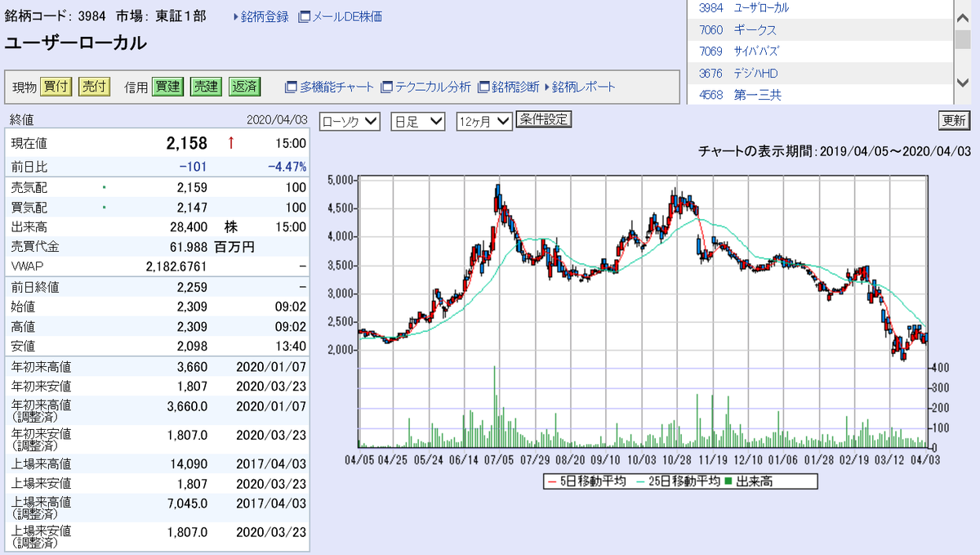Select 7060 ギークス in stock list
This screenshot has width=980, height=555.
coord(820,29)
